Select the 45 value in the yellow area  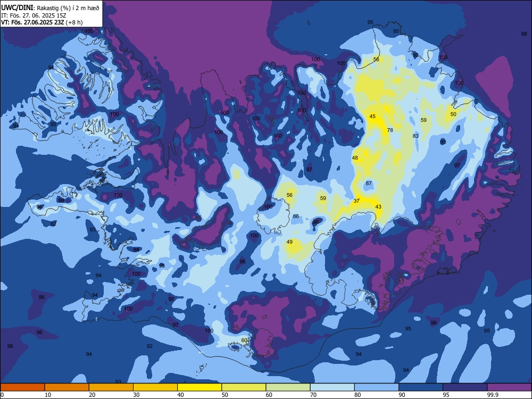(372, 117)
